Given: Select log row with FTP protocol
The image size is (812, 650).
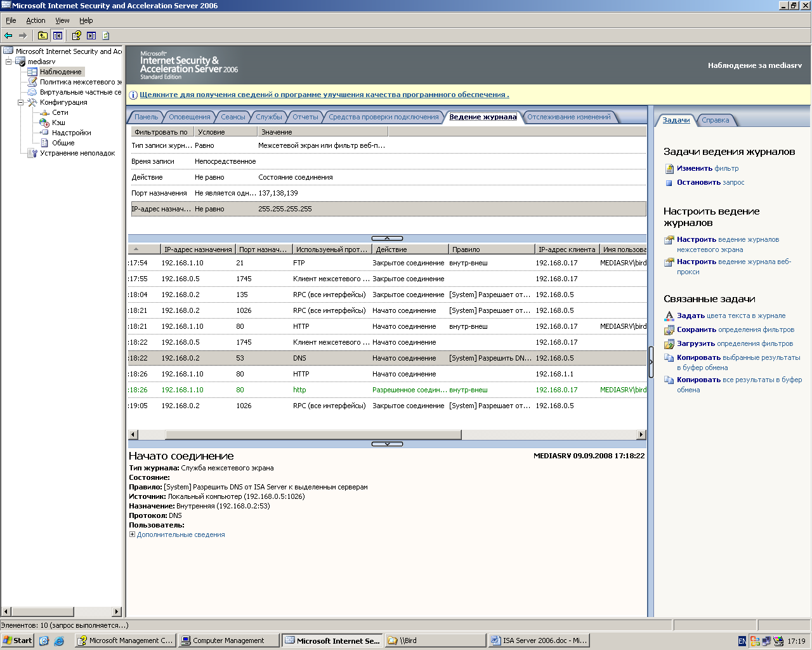Looking at the screenshot, I should [387, 263].
